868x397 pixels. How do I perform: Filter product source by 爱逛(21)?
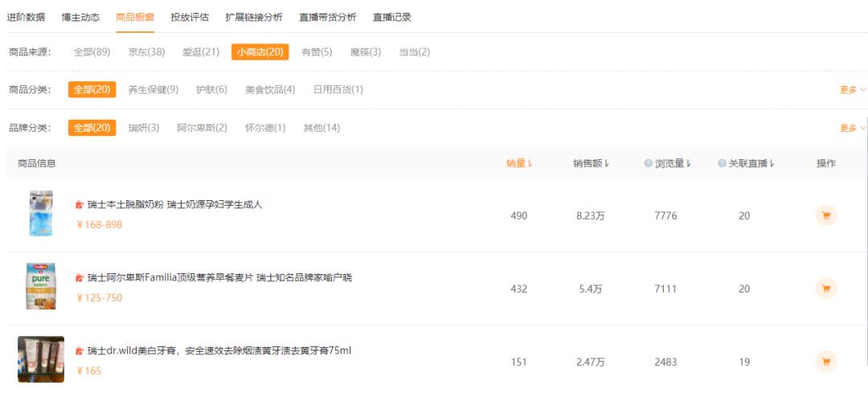point(201,52)
